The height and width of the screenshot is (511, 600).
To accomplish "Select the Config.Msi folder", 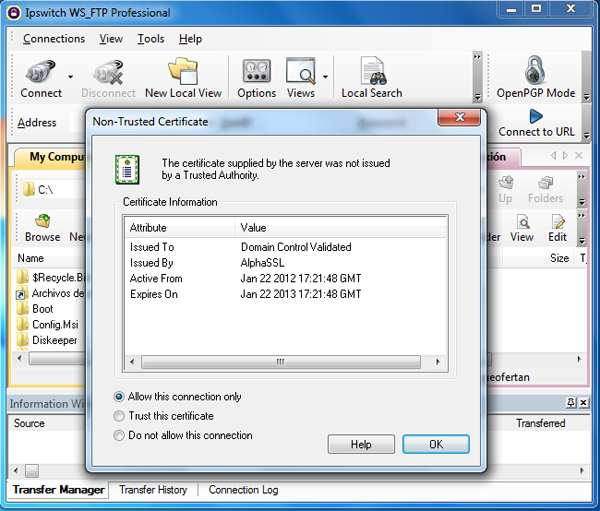I will [48, 325].
